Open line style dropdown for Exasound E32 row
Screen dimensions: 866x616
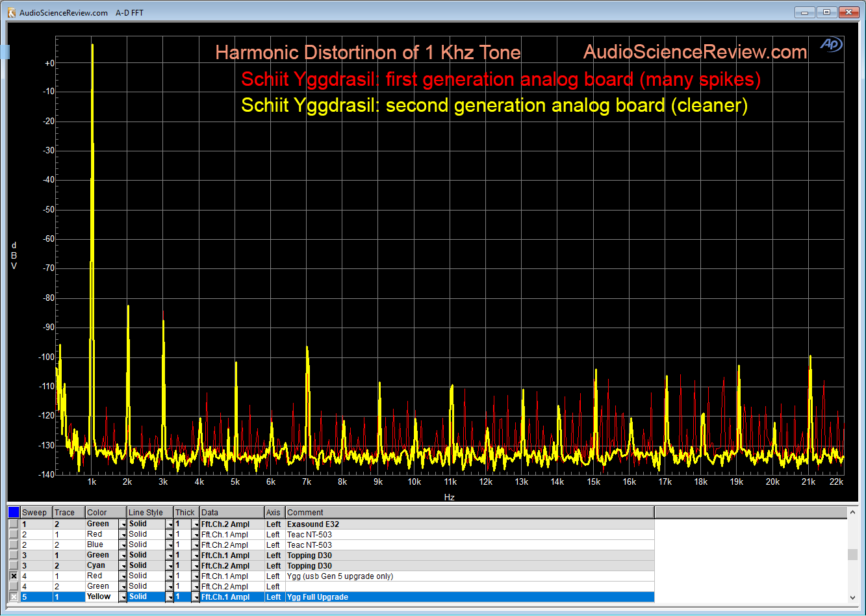point(170,524)
